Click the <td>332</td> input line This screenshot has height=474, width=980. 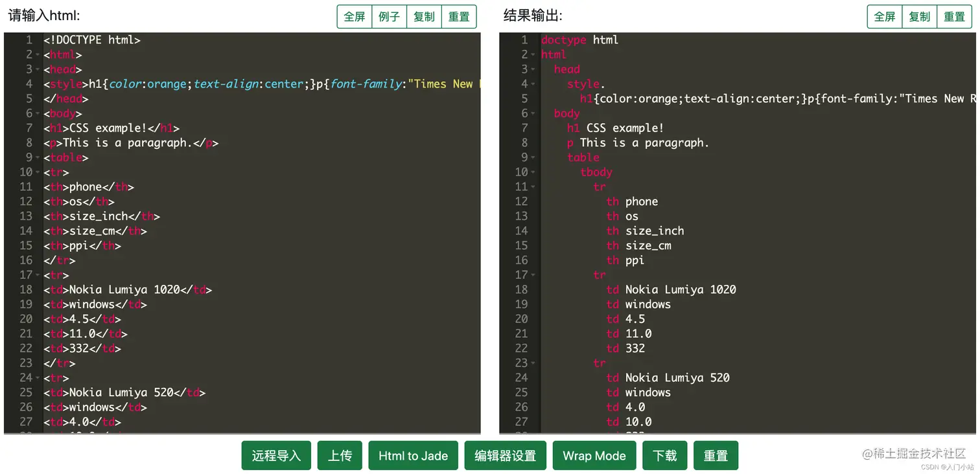(x=82, y=348)
